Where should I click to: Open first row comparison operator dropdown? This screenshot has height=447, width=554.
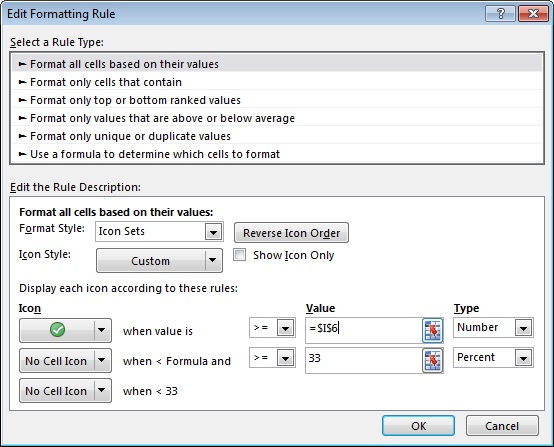point(272,328)
